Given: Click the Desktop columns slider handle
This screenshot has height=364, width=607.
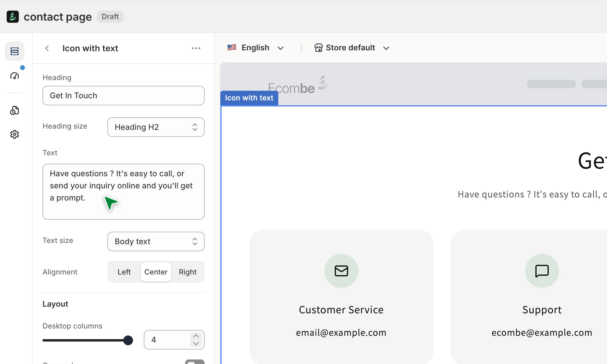Looking at the screenshot, I should (128, 340).
